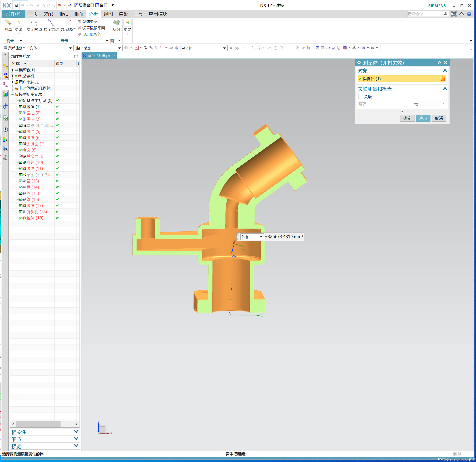Uncheck the 基准坐标系 (0) checkbox
The width and height of the screenshot is (476, 462).
21,100
